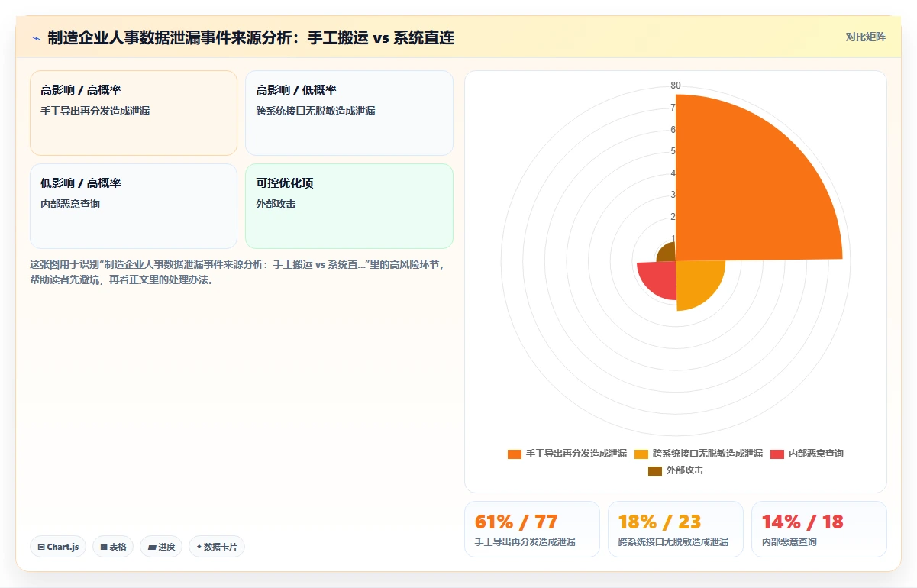Click the 对比矩阵 label in header
This screenshot has width=917, height=588.
click(x=866, y=37)
